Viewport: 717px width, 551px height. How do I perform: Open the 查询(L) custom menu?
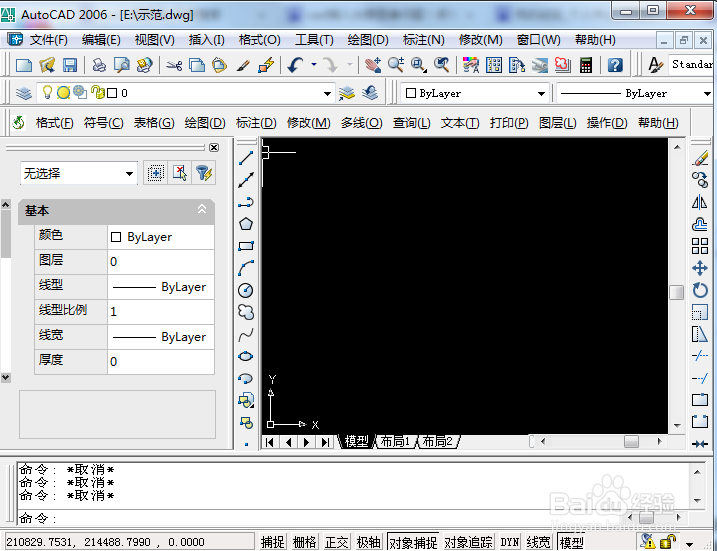[x=412, y=123]
